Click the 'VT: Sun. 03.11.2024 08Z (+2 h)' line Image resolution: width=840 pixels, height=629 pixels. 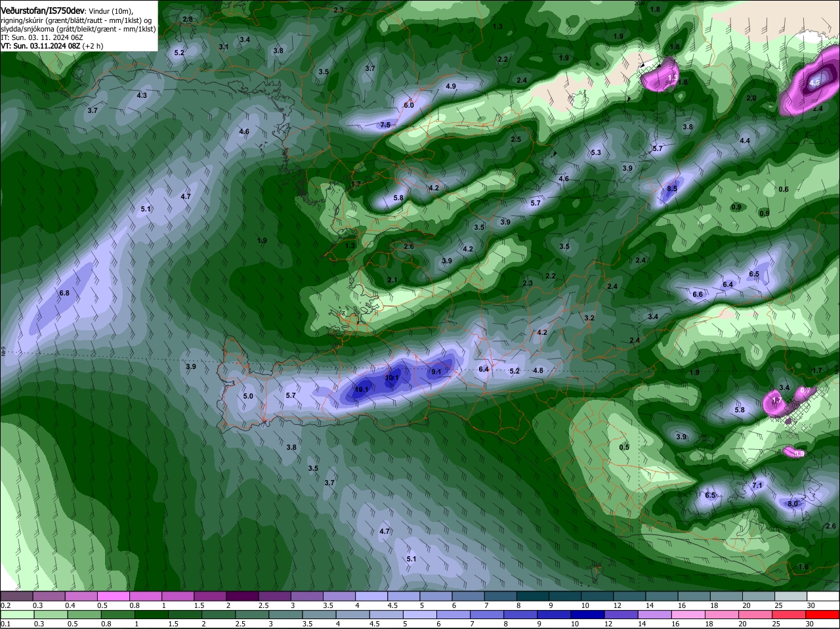(x=52, y=46)
